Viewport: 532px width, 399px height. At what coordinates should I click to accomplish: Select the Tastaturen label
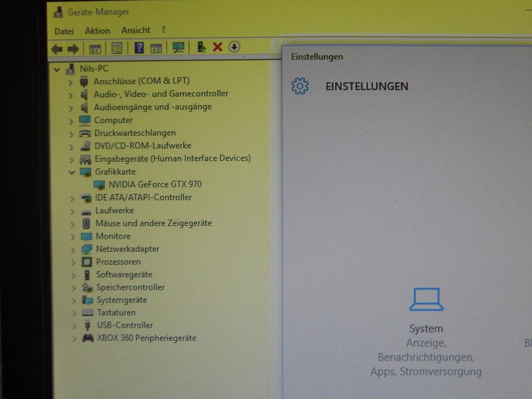(116, 312)
